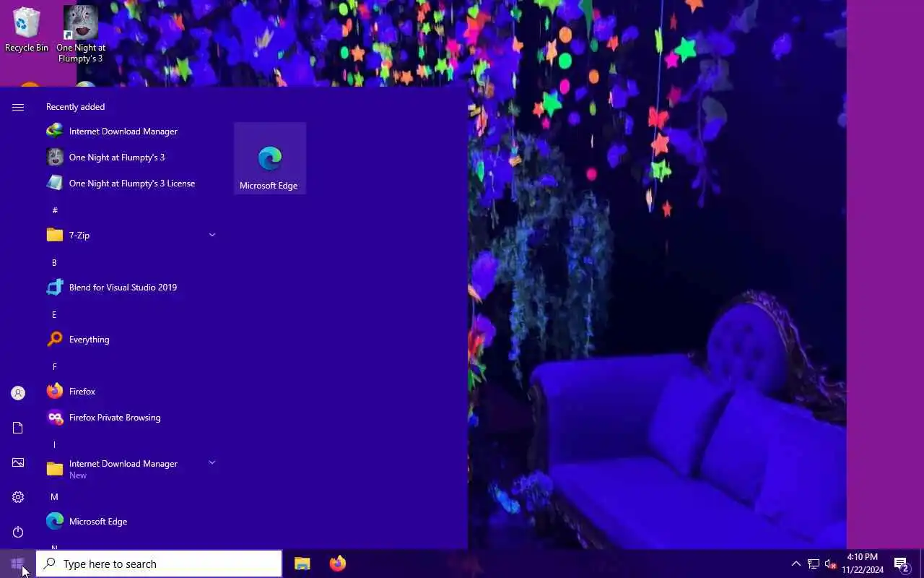Image resolution: width=924 pixels, height=578 pixels.
Task: Launch Blend for Visual Studio 2019
Action: (131, 288)
